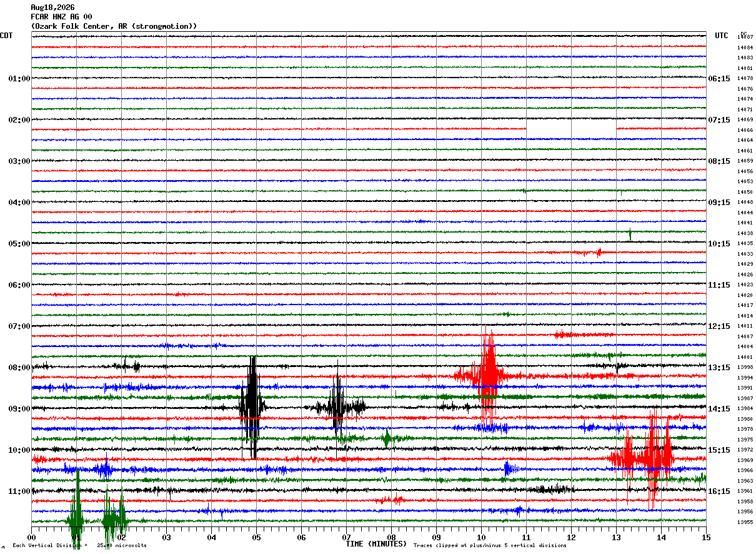756x554 pixels.
Task: Click minute tick label '00' on time axis
Action: [31, 538]
